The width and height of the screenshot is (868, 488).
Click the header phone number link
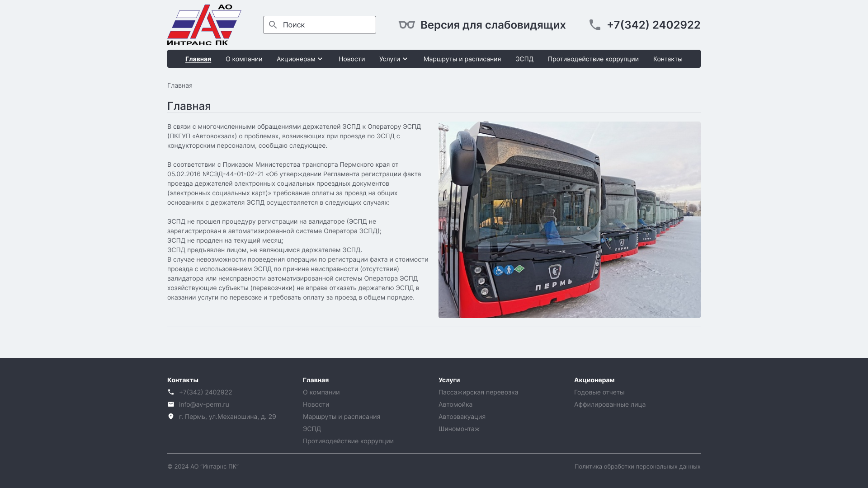(653, 25)
